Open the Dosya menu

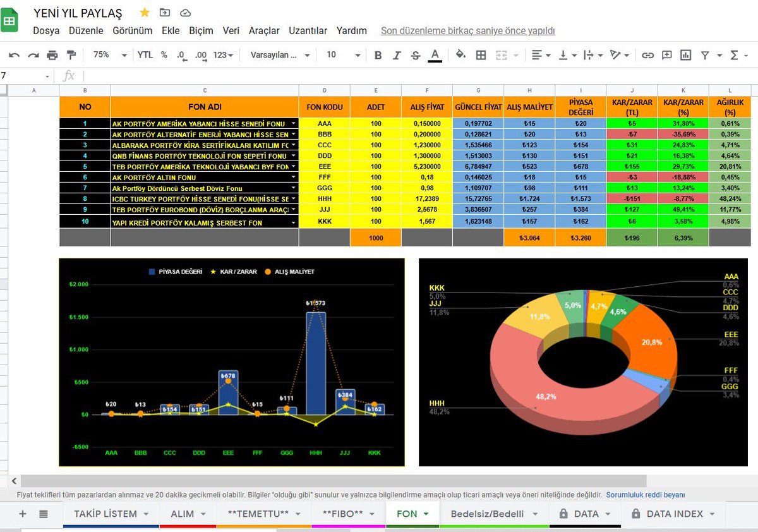[x=46, y=30]
